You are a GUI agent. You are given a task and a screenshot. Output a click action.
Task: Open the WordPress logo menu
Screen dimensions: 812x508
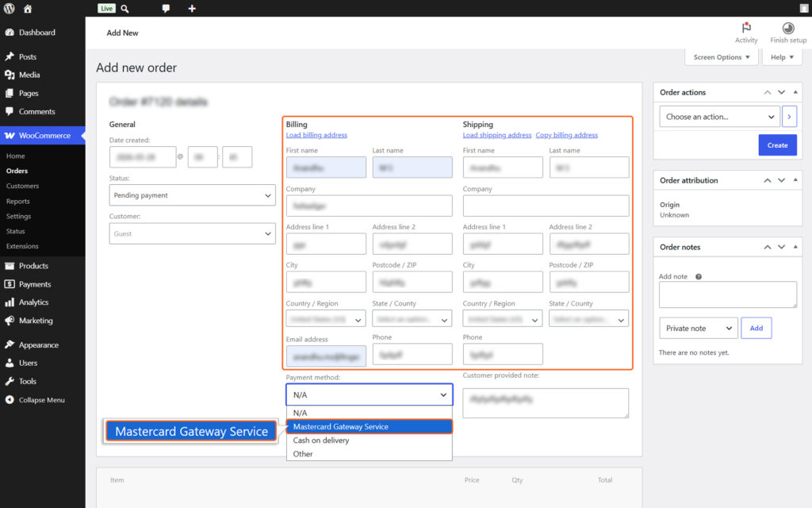point(10,8)
